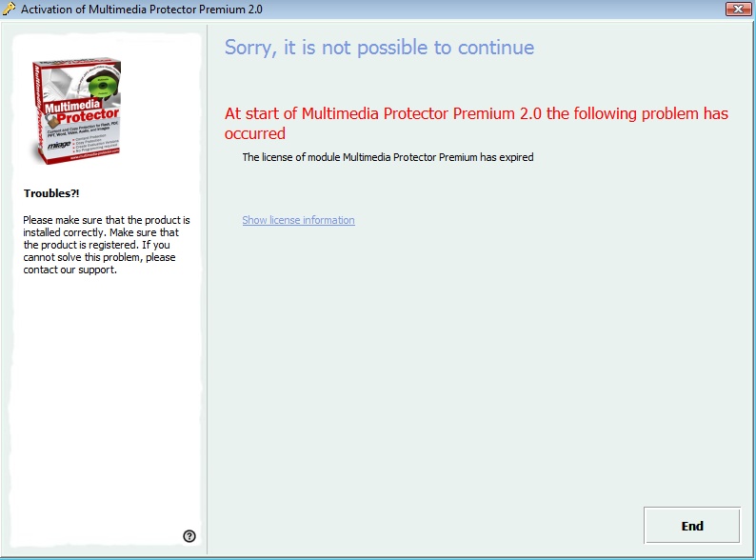Click the green CD graphic on the product box
This screenshot has width=756, height=560.
tap(103, 86)
